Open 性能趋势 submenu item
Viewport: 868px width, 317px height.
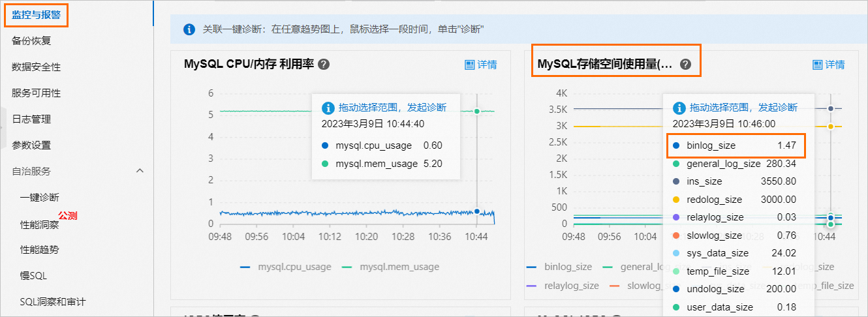coord(40,249)
